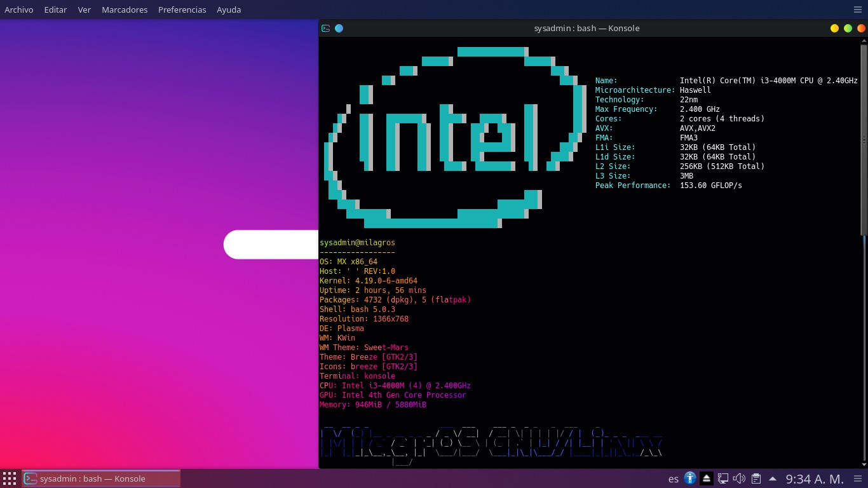
Task: Open the audio volume tray icon
Action: (739, 478)
